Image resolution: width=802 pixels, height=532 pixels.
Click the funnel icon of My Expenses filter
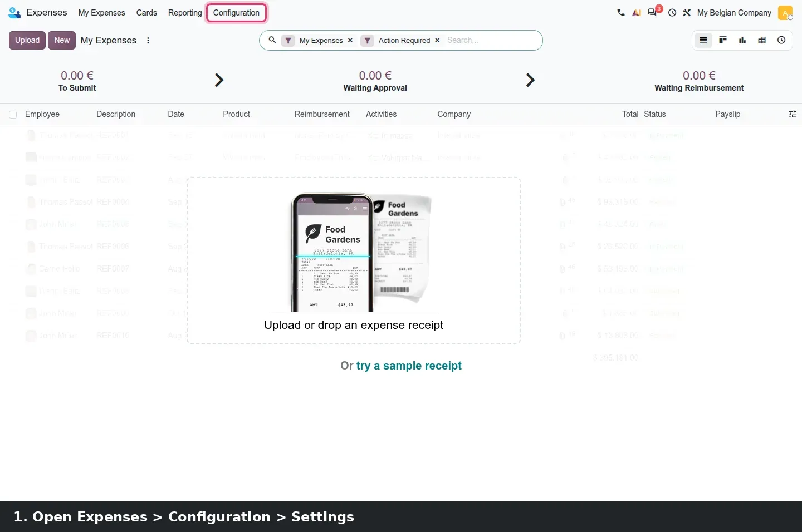point(288,40)
